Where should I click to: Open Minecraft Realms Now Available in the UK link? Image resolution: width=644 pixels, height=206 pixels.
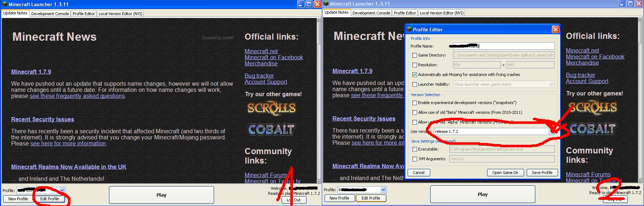click(69, 167)
